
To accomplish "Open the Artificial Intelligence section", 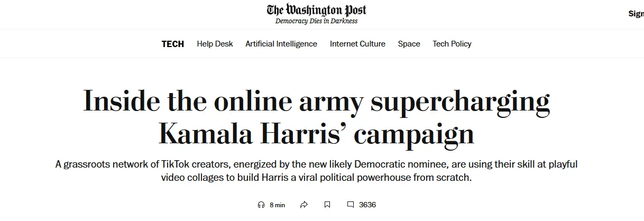I will (281, 44).
